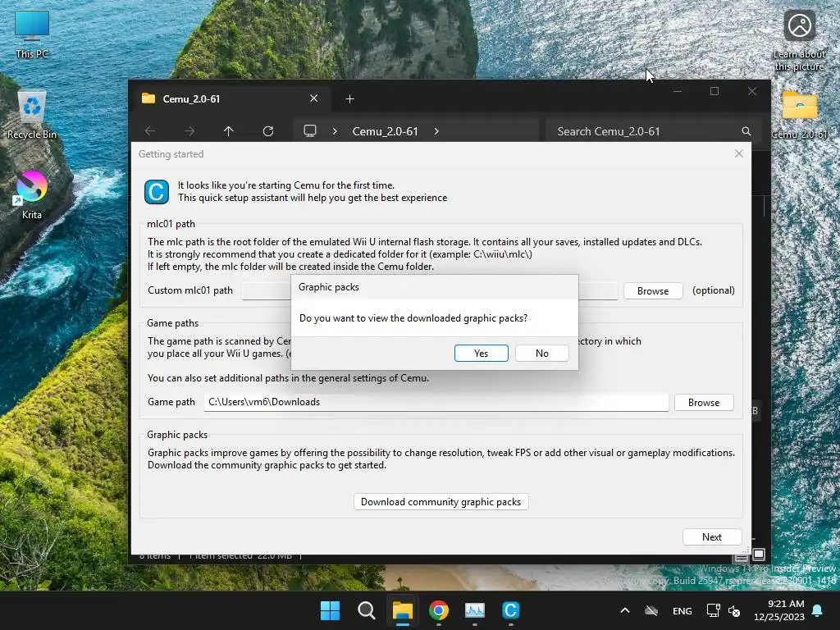This screenshot has width=840, height=630.
Task: Click Next in Getting started
Action: (712, 536)
